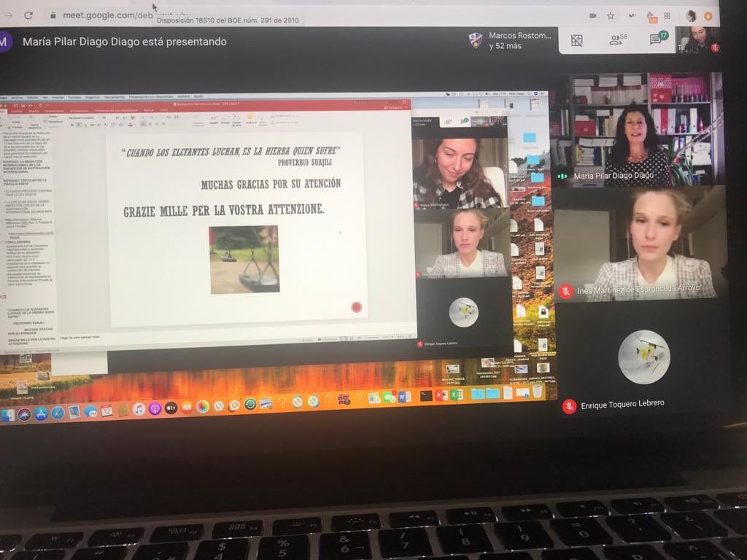The height and width of the screenshot is (560, 747).
Task: Click the shared presentation slide area
Action: coord(236,230)
